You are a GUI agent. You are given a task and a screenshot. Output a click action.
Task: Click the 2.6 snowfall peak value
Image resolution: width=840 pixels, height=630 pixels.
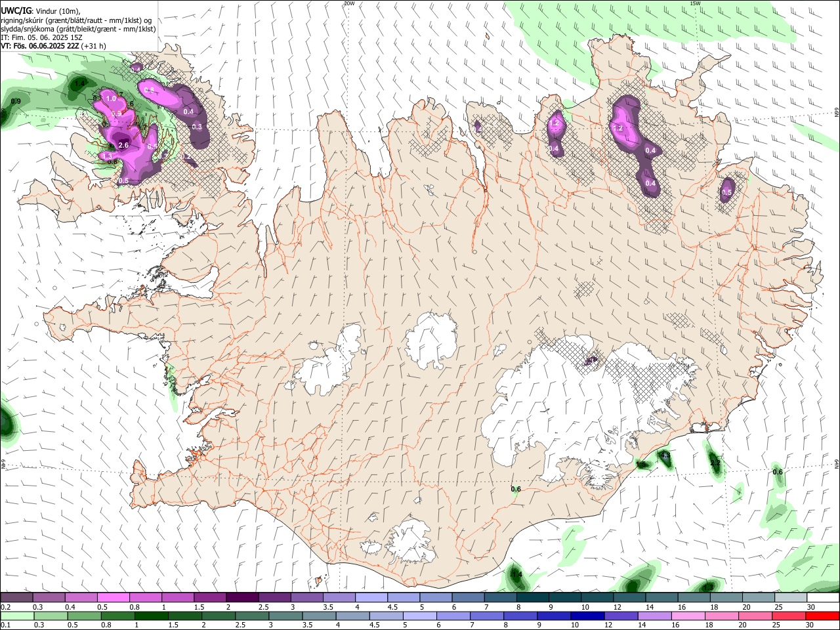point(123,145)
